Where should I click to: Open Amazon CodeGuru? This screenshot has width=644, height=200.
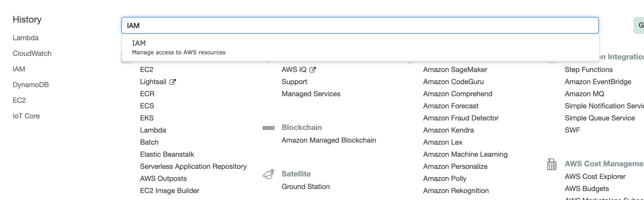click(x=454, y=82)
